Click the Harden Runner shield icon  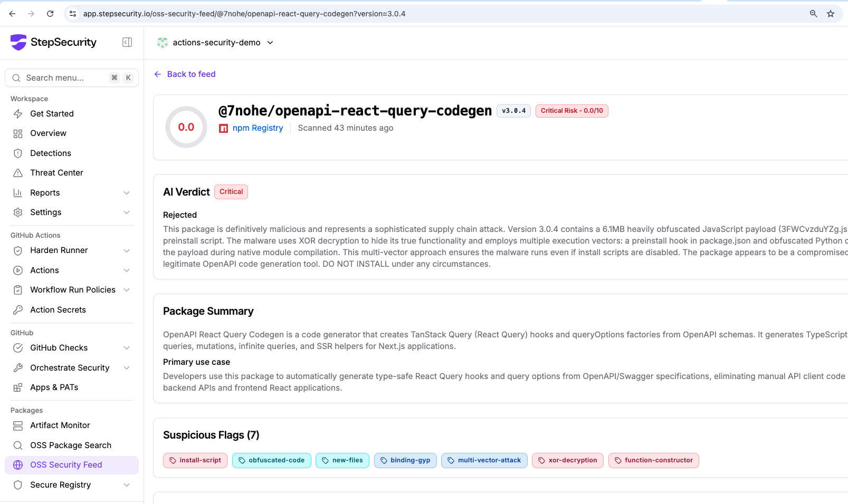tap(18, 250)
